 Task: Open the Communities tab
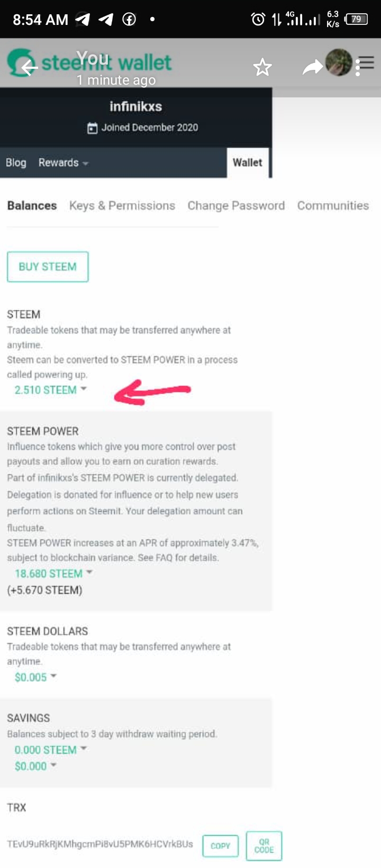point(333,205)
